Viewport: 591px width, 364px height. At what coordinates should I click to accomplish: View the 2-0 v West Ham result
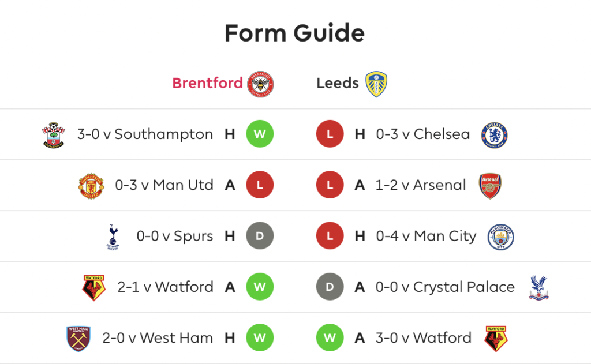(x=158, y=338)
